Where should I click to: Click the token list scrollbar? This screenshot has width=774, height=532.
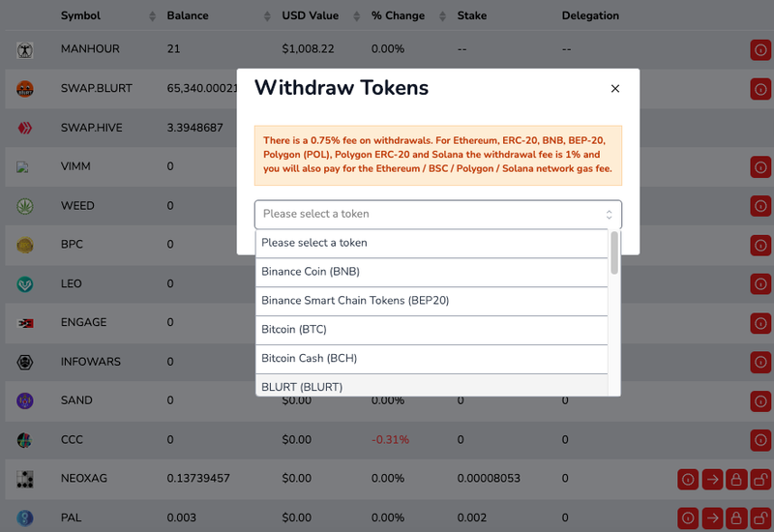[x=614, y=253]
